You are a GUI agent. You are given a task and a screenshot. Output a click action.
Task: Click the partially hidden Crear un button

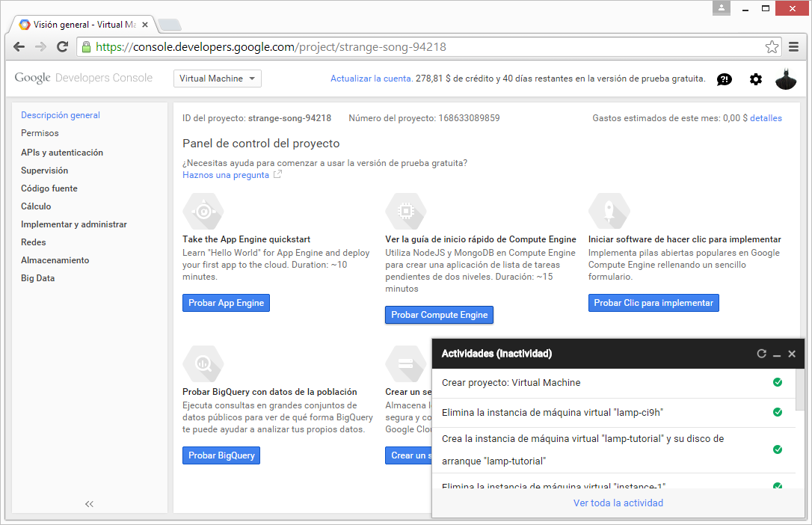(408, 455)
